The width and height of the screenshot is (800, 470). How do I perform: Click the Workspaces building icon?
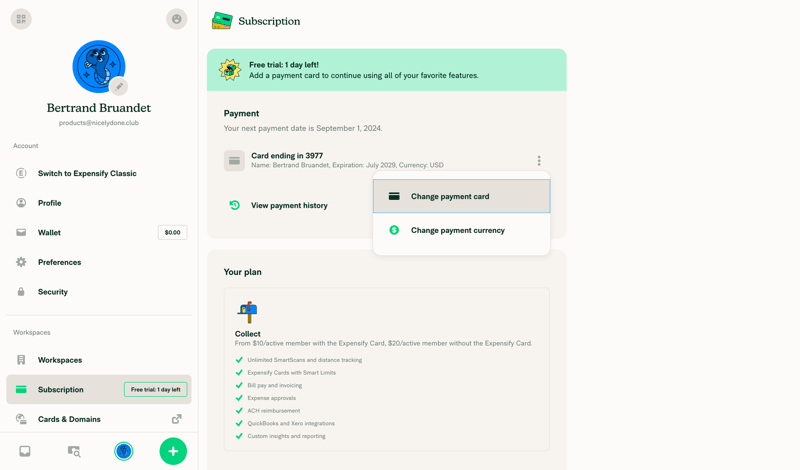(x=21, y=360)
